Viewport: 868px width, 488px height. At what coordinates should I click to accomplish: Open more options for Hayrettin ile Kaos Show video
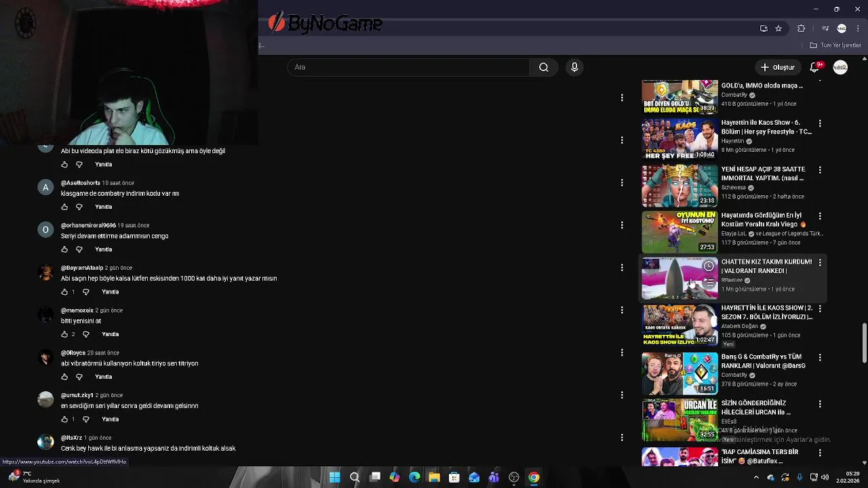point(820,123)
